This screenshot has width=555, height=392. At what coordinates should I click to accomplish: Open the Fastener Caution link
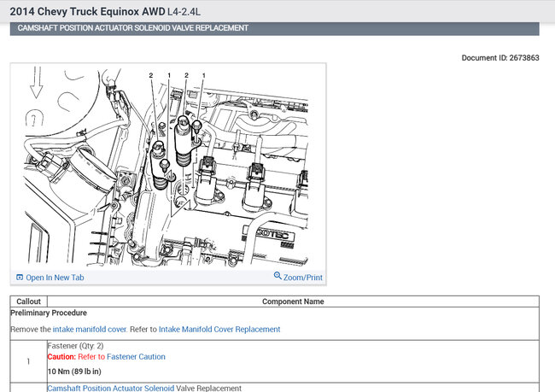click(x=136, y=357)
